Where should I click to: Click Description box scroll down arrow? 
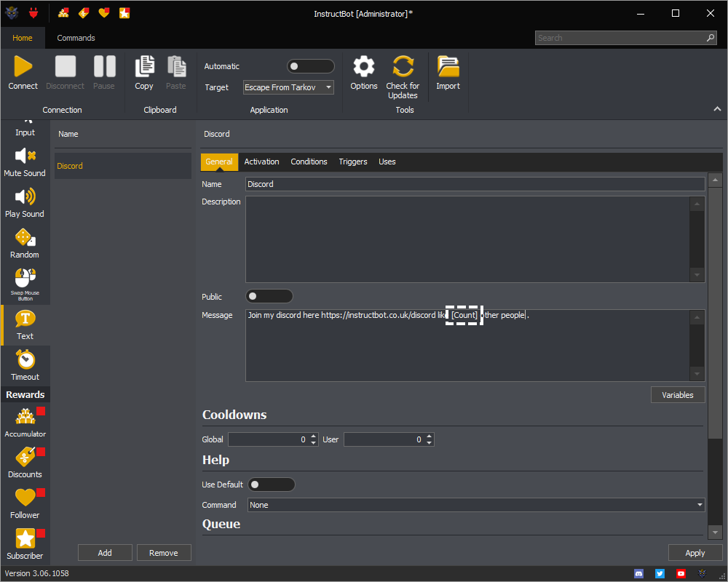697,275
